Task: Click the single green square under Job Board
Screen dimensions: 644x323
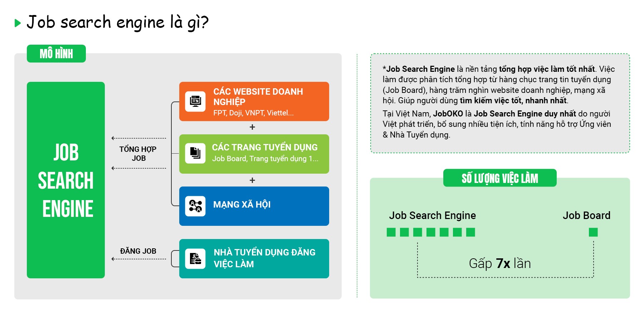Action: click(x=593, y=232)
